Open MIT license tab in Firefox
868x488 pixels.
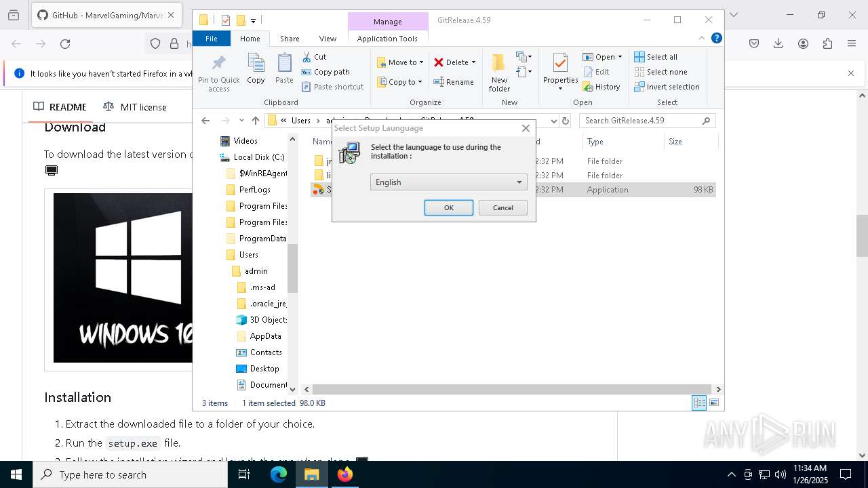point(135,107)
